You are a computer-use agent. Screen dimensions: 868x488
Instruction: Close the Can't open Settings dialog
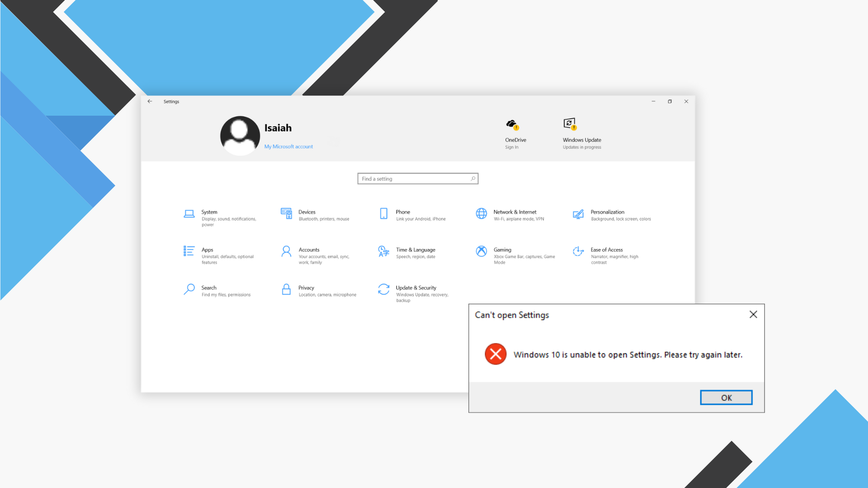pos(753,314)
